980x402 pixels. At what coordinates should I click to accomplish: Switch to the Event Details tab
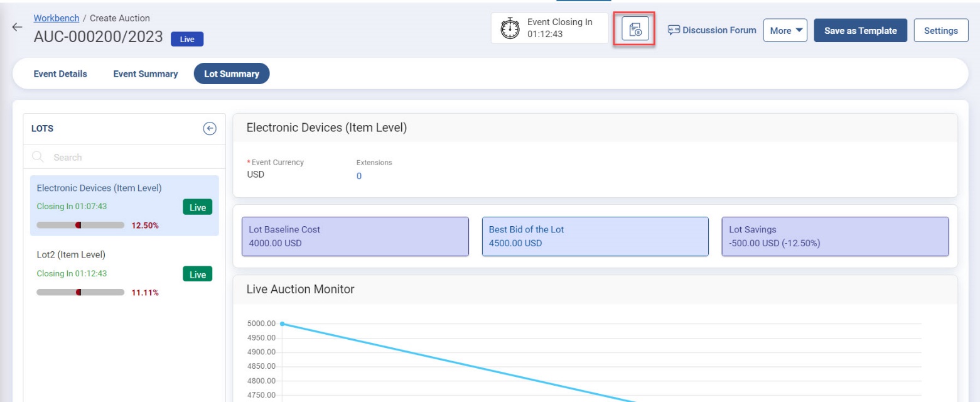click(60, 73)
